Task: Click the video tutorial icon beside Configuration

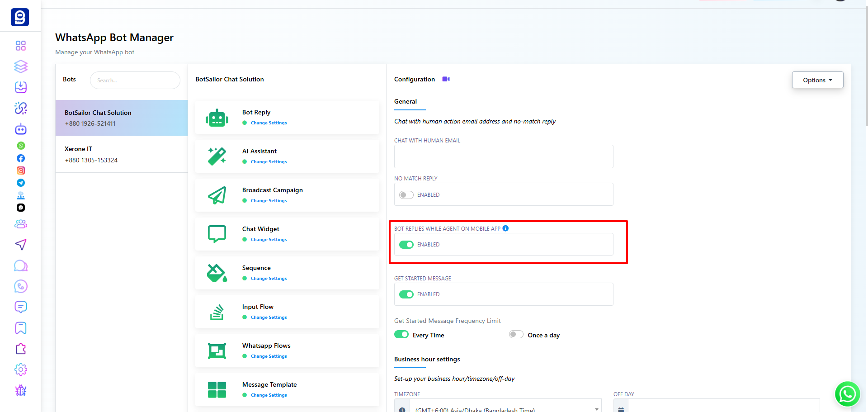Action: 446,79
